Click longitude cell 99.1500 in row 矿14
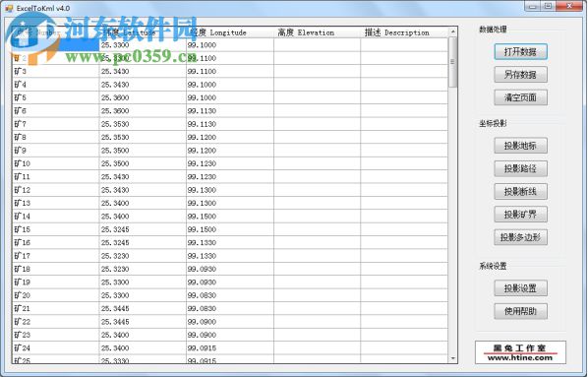 point(230,217)
